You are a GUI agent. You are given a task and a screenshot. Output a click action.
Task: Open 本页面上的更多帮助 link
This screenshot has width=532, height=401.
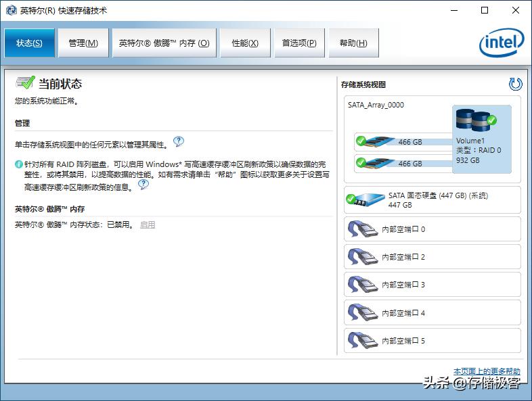(x=487, y=371)
